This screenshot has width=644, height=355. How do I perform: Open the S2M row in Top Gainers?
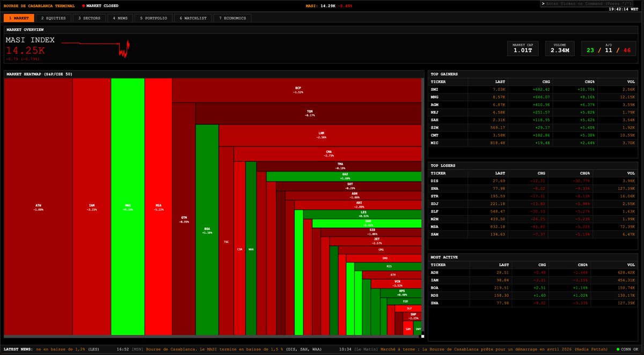tap(534, 128)
